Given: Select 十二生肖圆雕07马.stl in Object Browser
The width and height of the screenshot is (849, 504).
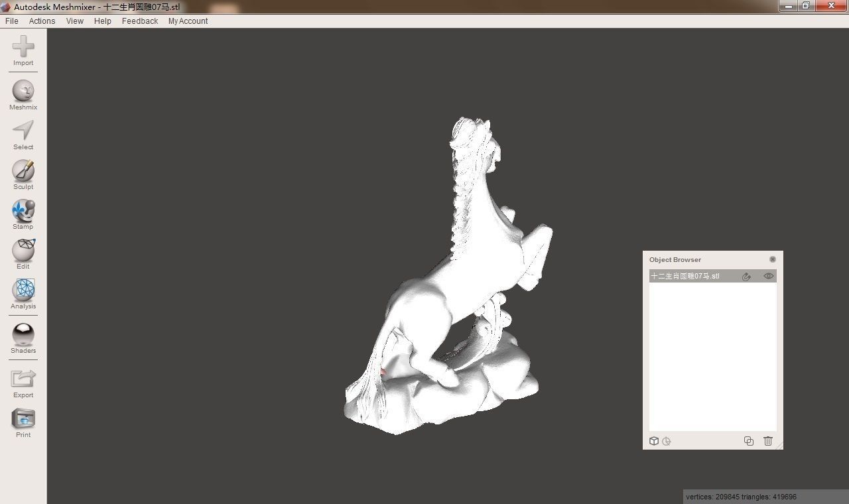Looking at the screenshot, I should 713,276.
